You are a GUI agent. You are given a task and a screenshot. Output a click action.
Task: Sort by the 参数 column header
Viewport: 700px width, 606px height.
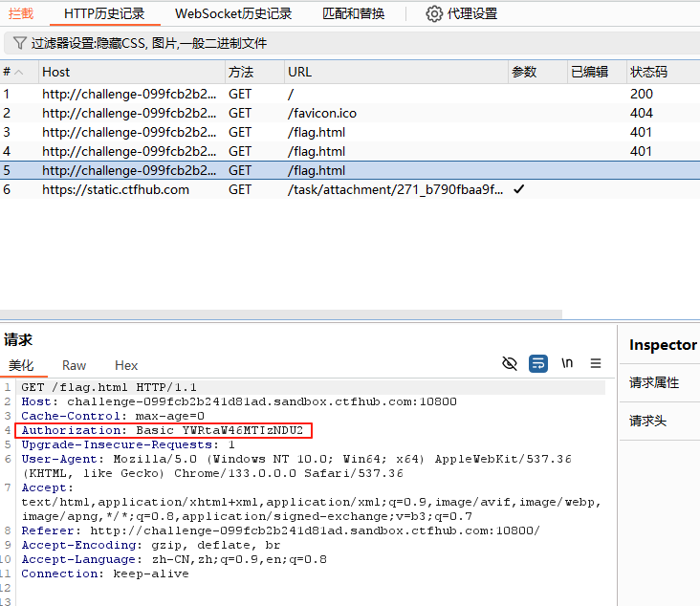(x=537, y=72)
